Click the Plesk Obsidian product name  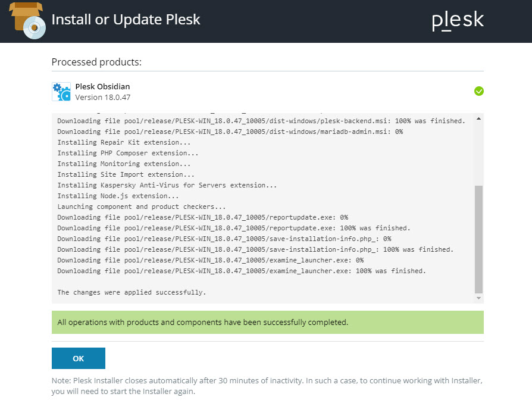[x=102, y=86]
